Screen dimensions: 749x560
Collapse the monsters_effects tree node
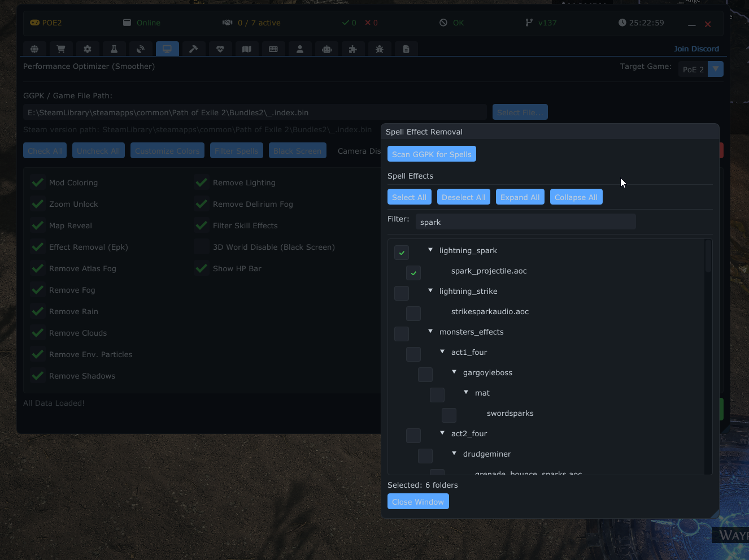pos(430,331)
